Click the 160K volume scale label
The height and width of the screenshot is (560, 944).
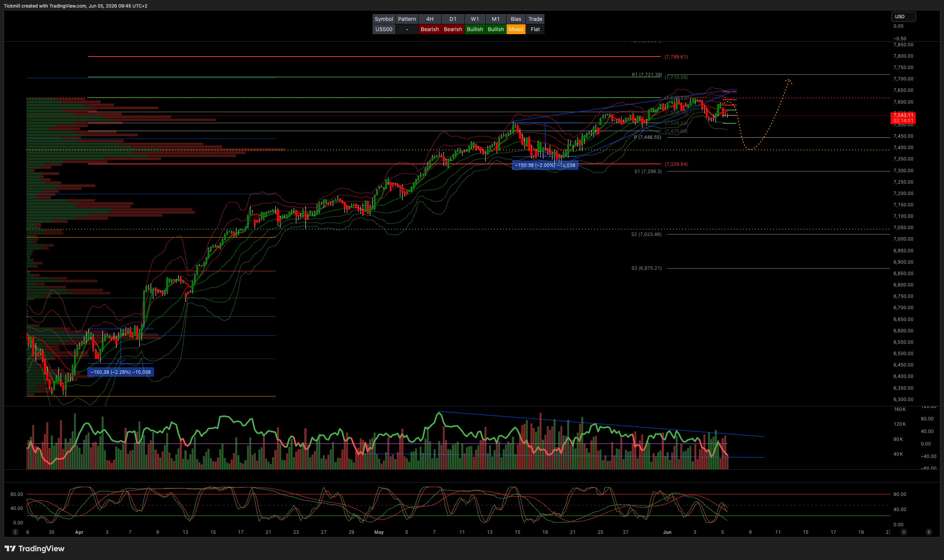[x=899, y=409]
